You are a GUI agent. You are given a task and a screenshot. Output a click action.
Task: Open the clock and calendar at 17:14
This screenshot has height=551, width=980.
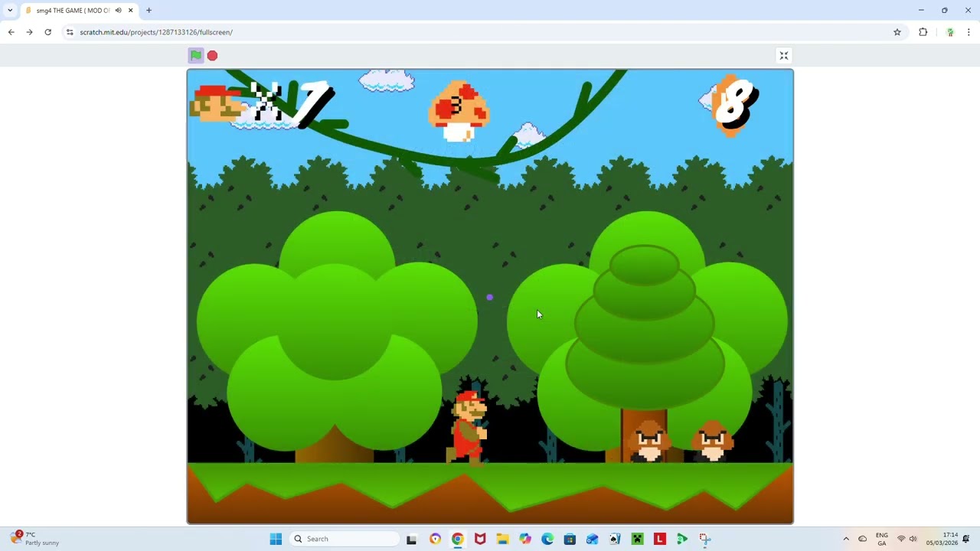click(x=942, y=539)
